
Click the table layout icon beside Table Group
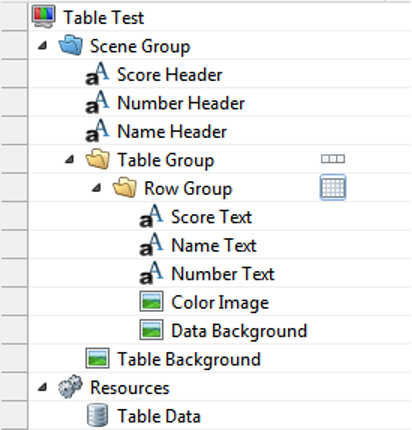tap(333, 159)
